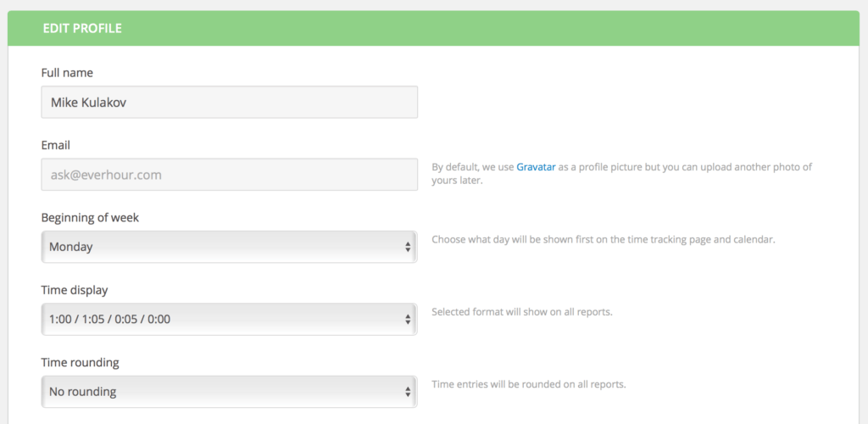Image resolution: width=868 pixels, height=424 pixels.
Task: Click the "Email" field label
Action: 56,145
